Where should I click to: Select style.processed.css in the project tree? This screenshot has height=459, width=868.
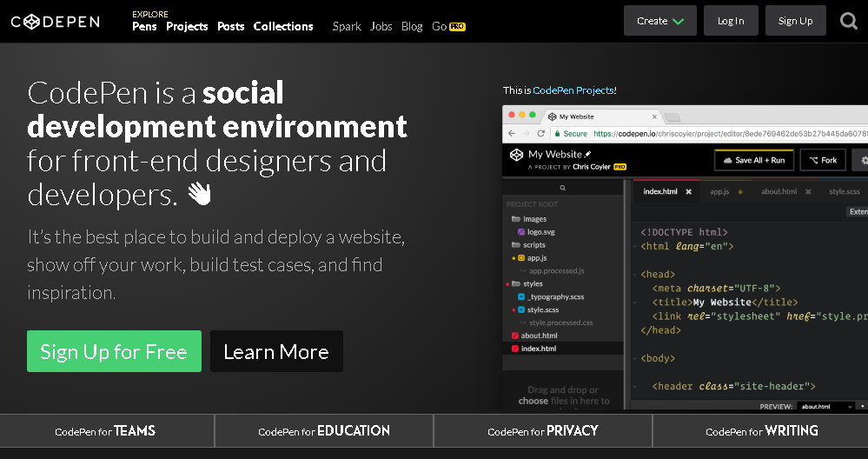pos(560,323)
